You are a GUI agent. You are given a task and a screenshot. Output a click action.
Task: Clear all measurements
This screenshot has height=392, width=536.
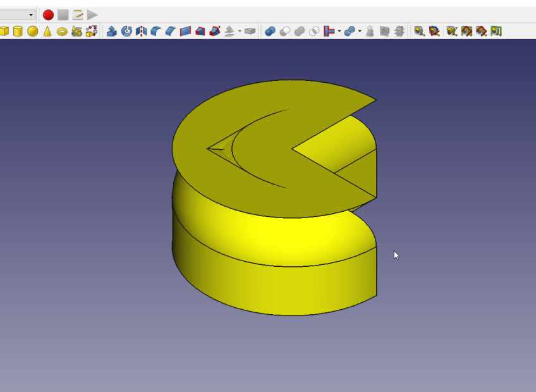pos(451,32)
